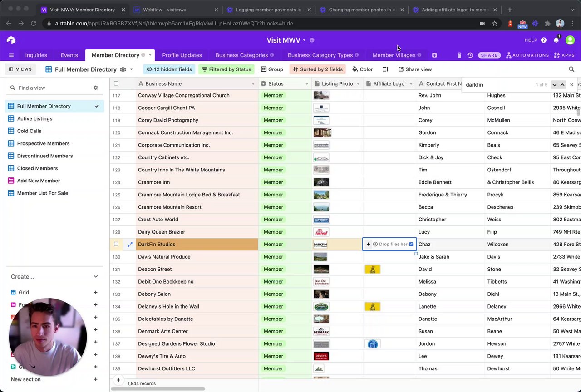Screen dimensions: 581x392
Task: Go to the next search match
Action: [x=554, y=85]
